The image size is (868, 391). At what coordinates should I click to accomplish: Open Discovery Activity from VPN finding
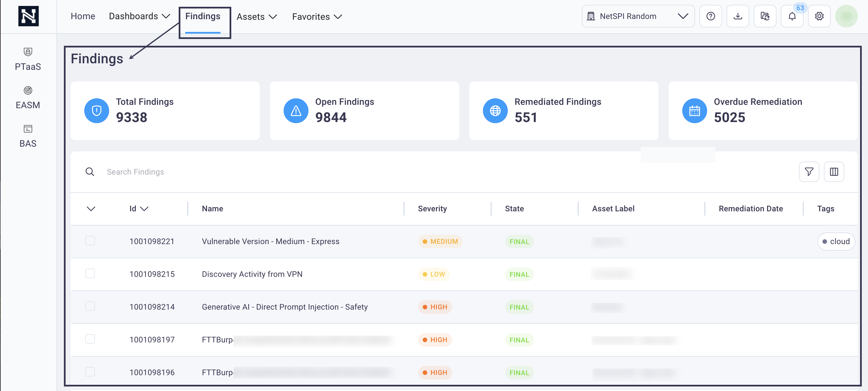point(252,274)
